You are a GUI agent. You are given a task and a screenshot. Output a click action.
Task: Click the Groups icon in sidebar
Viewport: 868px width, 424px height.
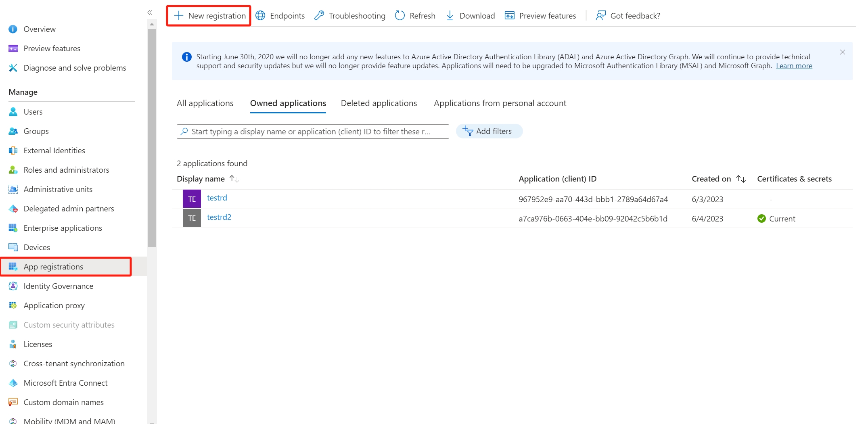pyautogui.click(x=13, y=131)
